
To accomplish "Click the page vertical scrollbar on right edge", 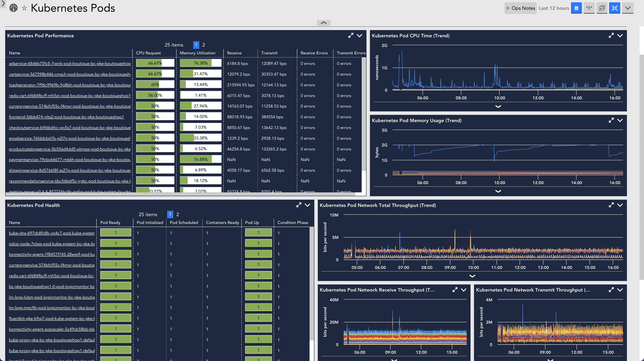I will [642, 167].
